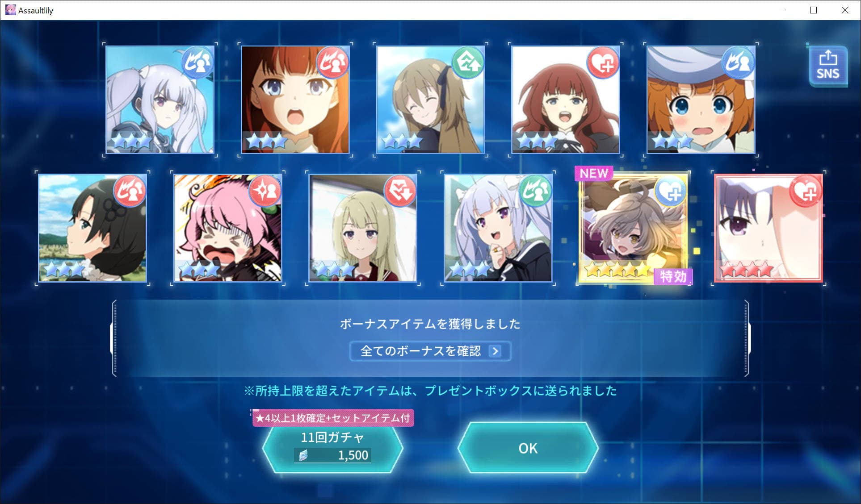
Task: Click the green up-arrow badge on brown-haired card
Action: click(x=467, y=62)
